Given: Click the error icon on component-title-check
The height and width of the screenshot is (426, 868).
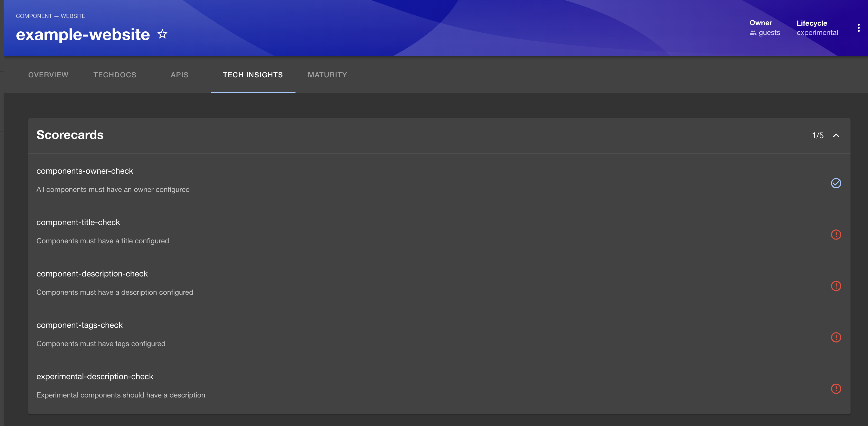Looking at the screenshot, I should [x=836, y=235].
